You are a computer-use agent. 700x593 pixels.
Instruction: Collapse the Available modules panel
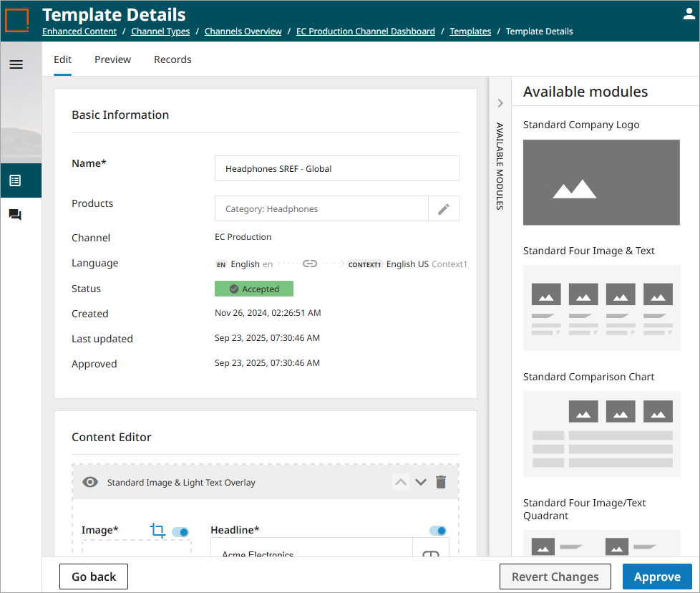tap(500, 103)
